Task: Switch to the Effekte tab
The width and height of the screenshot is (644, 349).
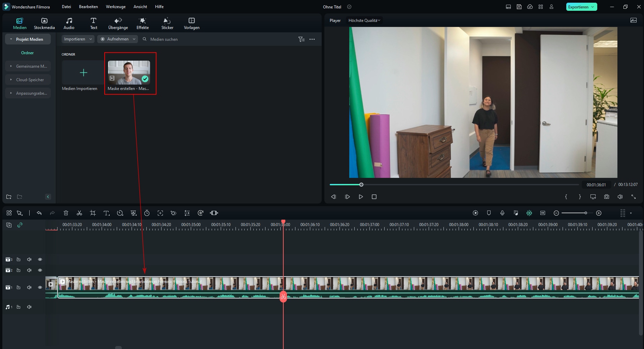Action: (x=143, y=23)
